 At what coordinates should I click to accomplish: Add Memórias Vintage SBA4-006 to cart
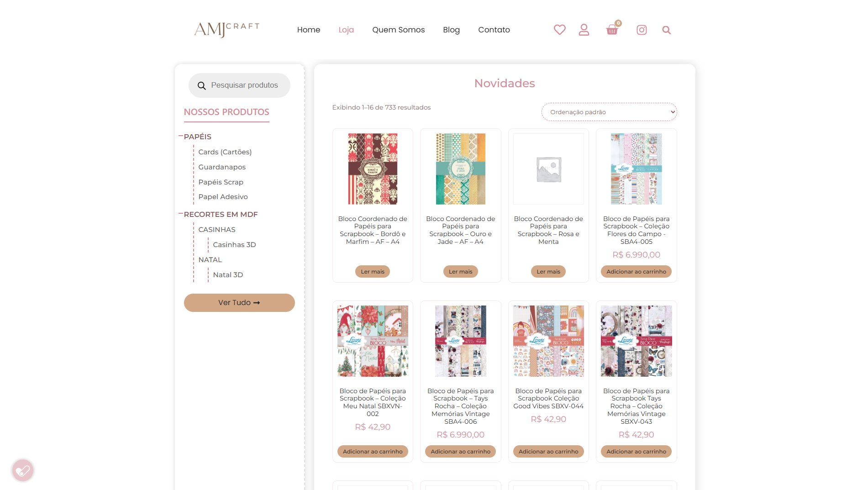tap(461, 452)
